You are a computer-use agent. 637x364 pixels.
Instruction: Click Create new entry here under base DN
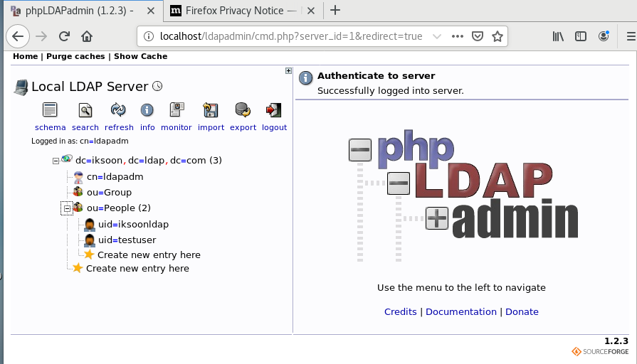pos(137,269)
